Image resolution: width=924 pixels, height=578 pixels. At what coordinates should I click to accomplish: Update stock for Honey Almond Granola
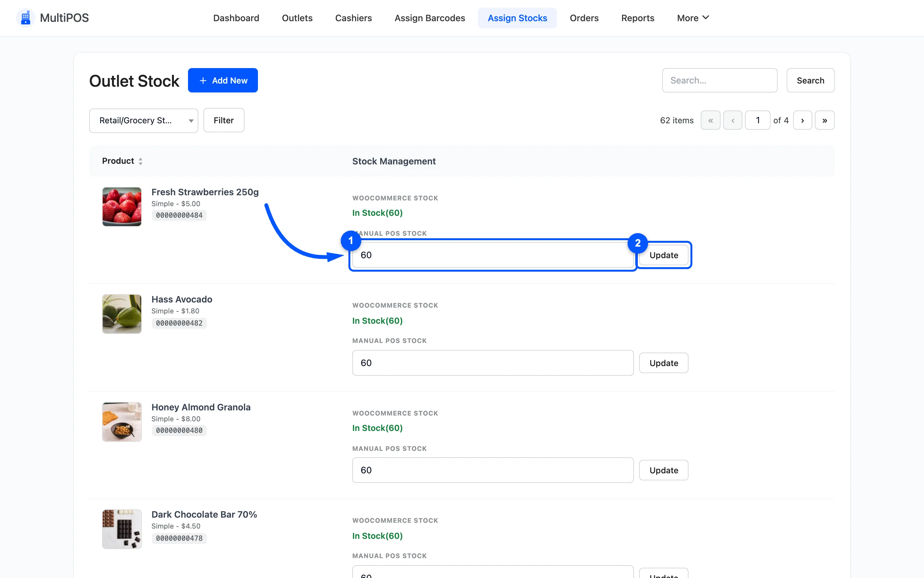[663, 470]
